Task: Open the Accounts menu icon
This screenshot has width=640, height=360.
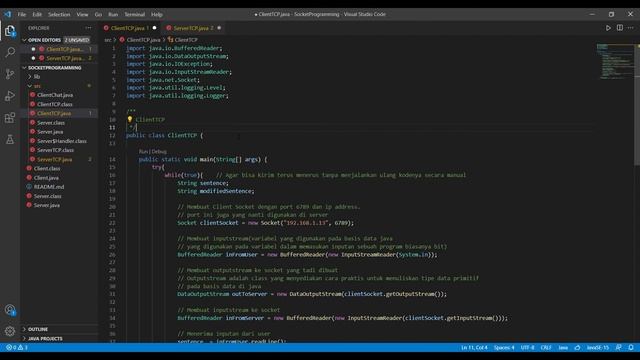Action: click(10, 310)
